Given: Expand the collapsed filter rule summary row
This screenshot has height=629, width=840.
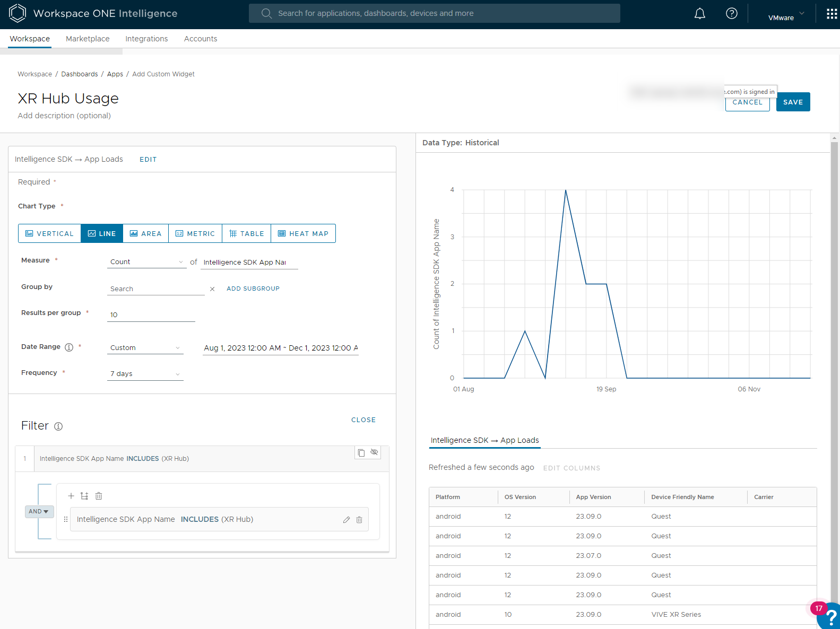Looking at the screenshot, I should tap(202, 459).
